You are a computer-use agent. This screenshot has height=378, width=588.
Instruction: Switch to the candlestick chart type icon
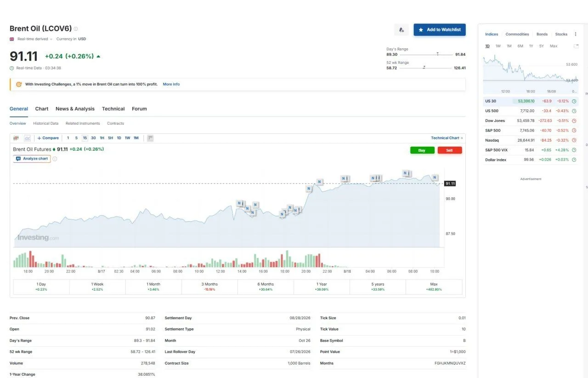(x=16, y=138)
